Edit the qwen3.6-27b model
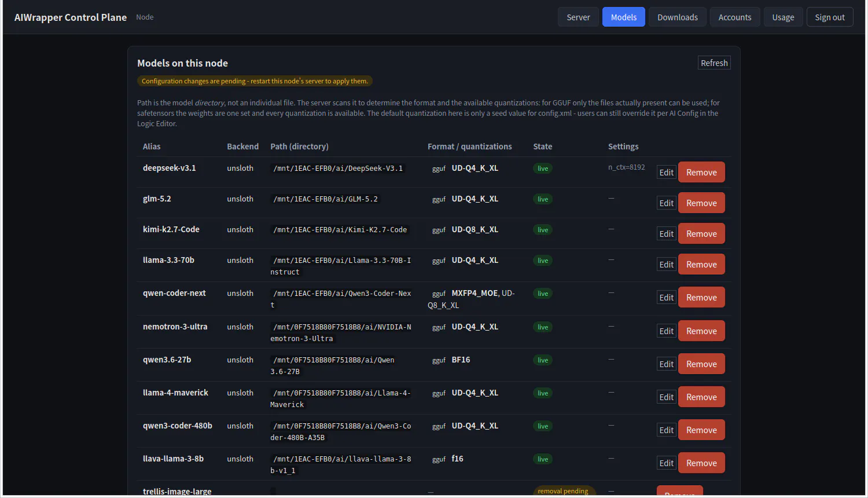This screenshot has height=498, width=868. [x=667, y=364]
